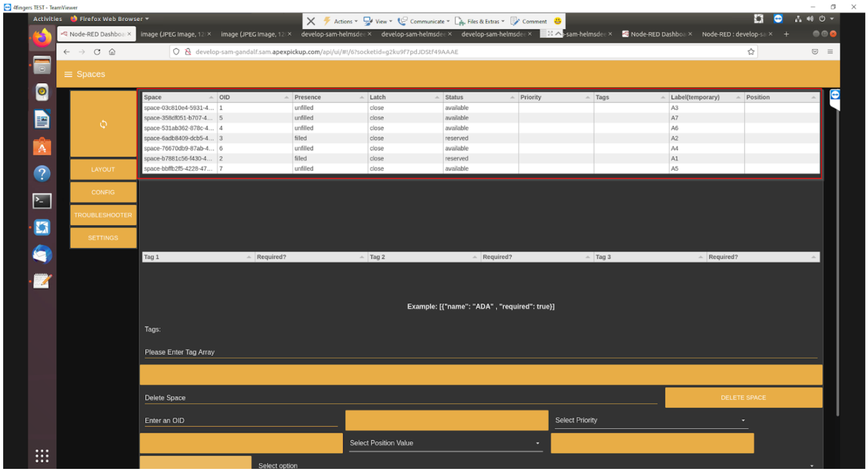Open the TROUBLESHOOTER page

103,215
